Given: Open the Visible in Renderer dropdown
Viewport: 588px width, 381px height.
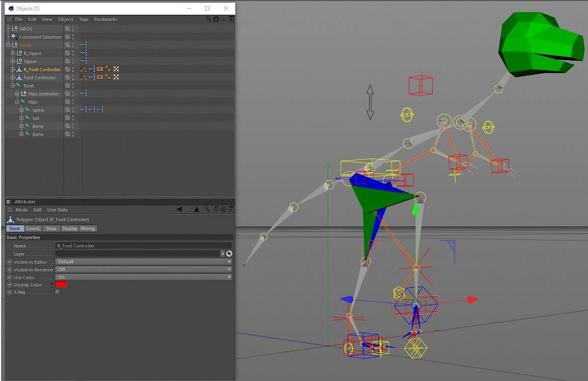Looking at the screenshot, I should [144, 269].
